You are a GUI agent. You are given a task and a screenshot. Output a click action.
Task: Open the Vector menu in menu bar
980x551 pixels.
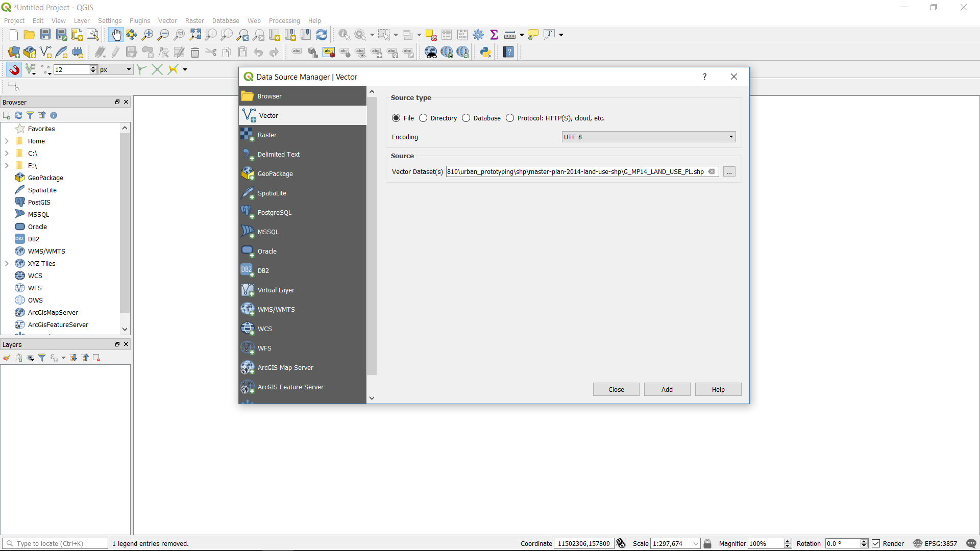click(x=167, y=20)
